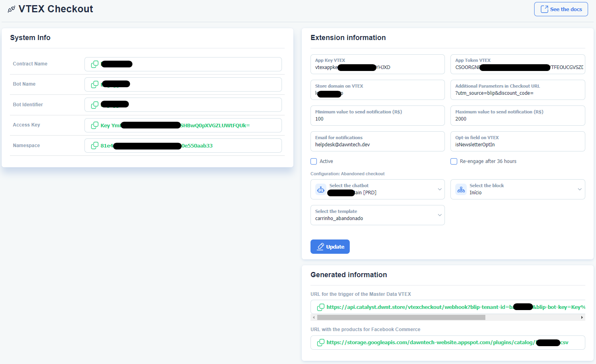This screenshot has height=364, width=596.
Task: Edit the Minimum value to send notification field
Action: (x=378, y=115)
